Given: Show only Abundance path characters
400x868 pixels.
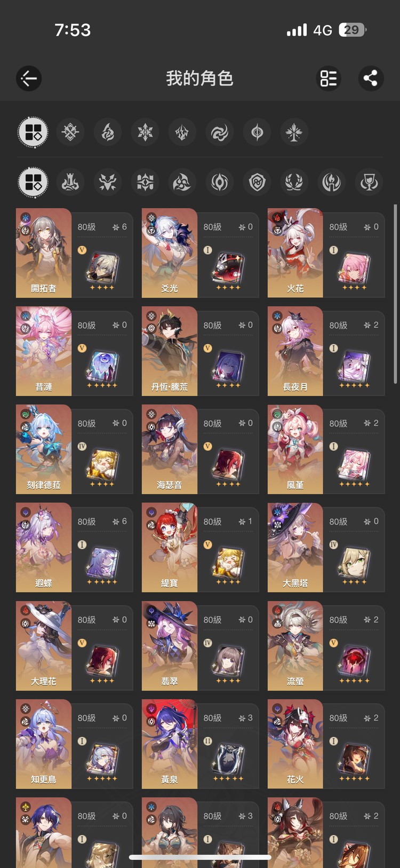Looking at the screenshot, I should [293, 182].
